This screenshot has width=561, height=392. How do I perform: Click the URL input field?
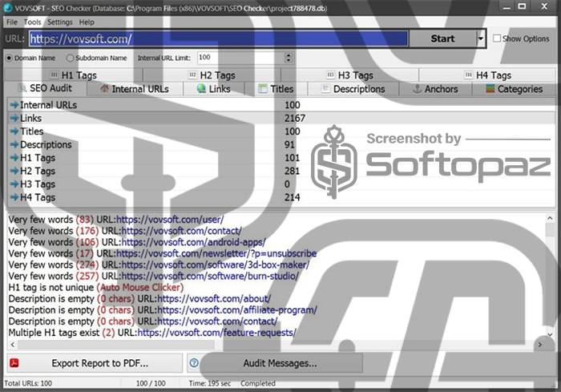pyautogui.click(x=218, y=38)
